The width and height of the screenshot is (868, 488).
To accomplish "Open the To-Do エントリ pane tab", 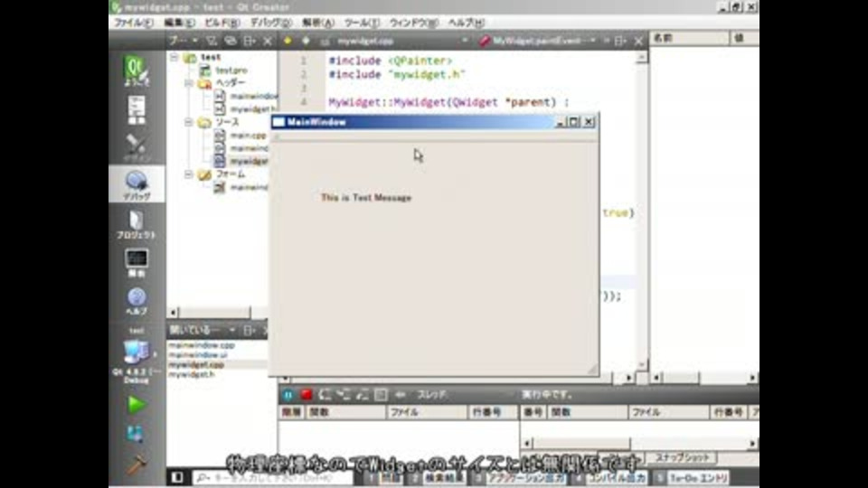I will pos(691,477).
